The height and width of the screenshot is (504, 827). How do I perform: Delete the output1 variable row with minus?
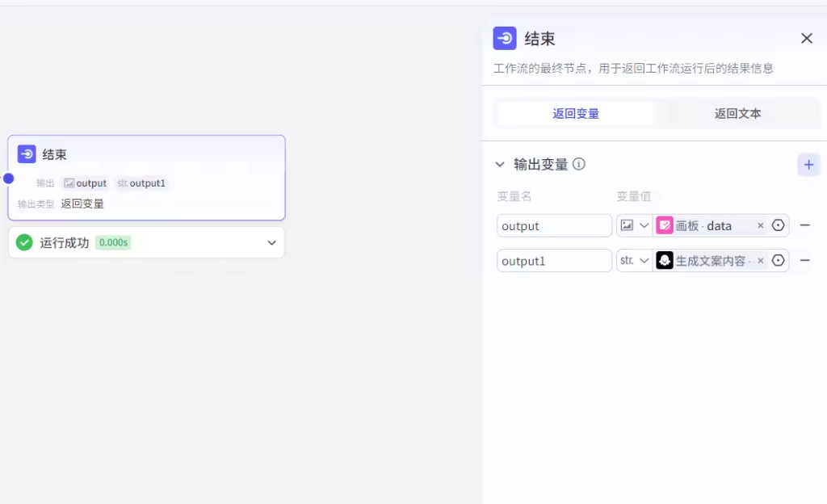(804, 260)
